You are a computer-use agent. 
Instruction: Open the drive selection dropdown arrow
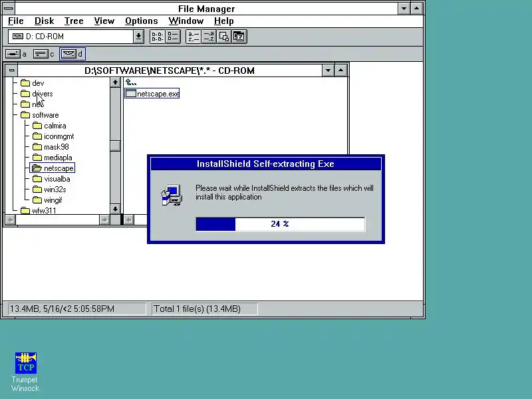[138, 37]
